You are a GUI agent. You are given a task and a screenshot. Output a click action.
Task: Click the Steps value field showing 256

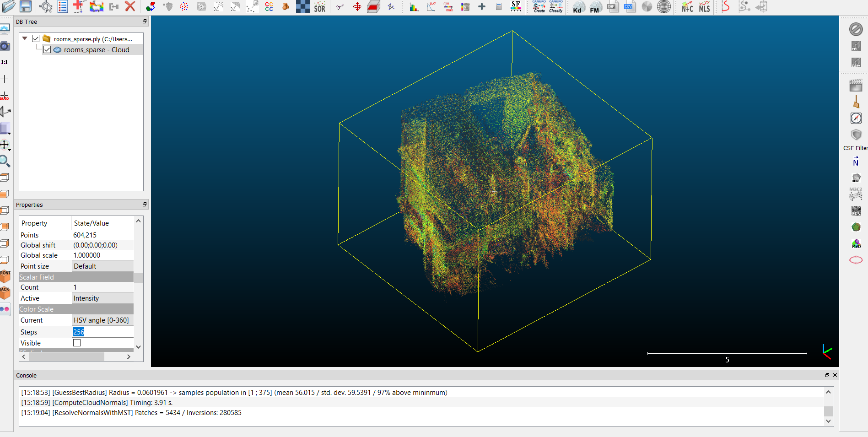tap(103, 332)
